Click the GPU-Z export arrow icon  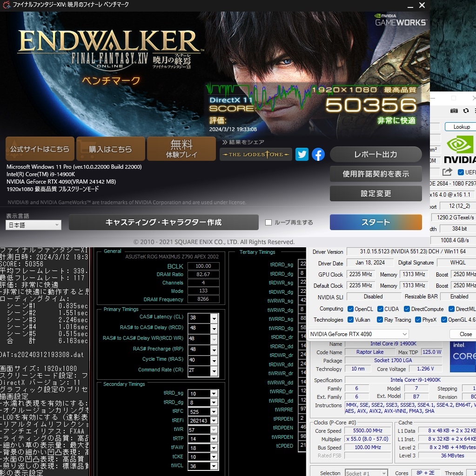446,172
